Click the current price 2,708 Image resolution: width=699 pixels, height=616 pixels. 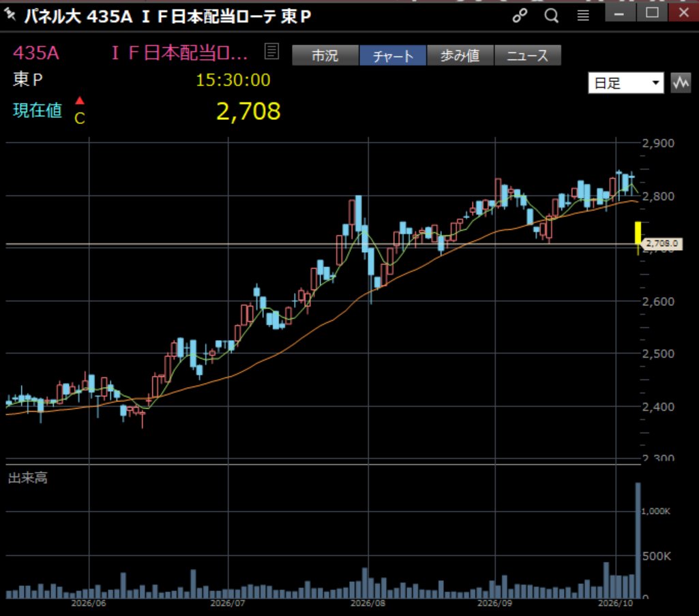coord(248,111)
